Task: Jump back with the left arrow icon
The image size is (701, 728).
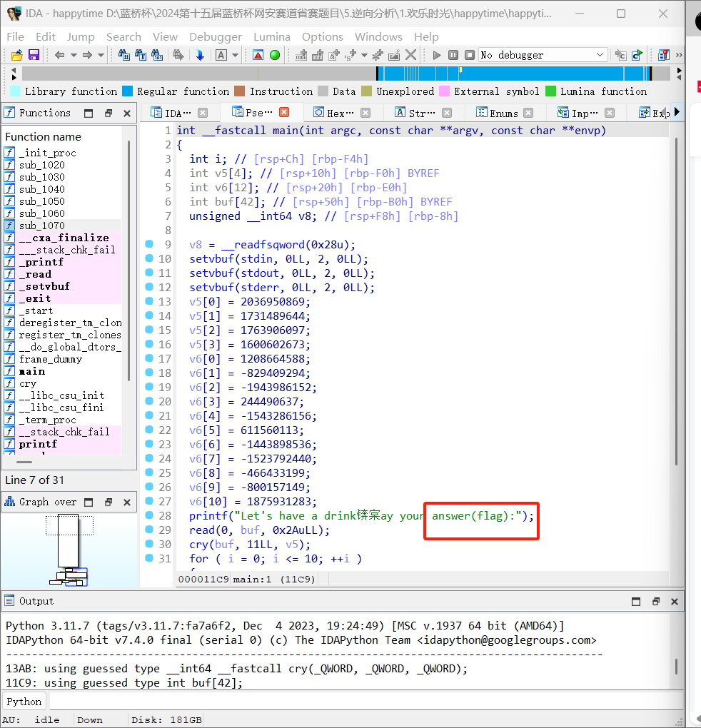Action: (x=59, y=55)
